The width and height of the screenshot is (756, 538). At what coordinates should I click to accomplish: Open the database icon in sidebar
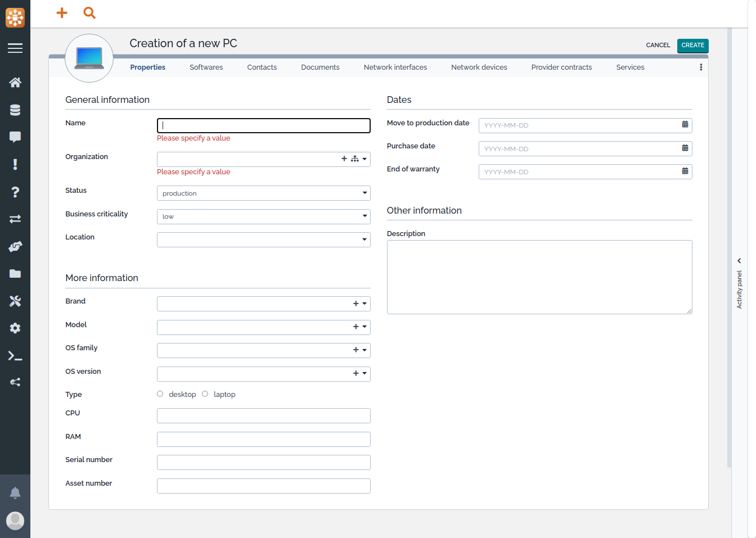coord(15,110)
